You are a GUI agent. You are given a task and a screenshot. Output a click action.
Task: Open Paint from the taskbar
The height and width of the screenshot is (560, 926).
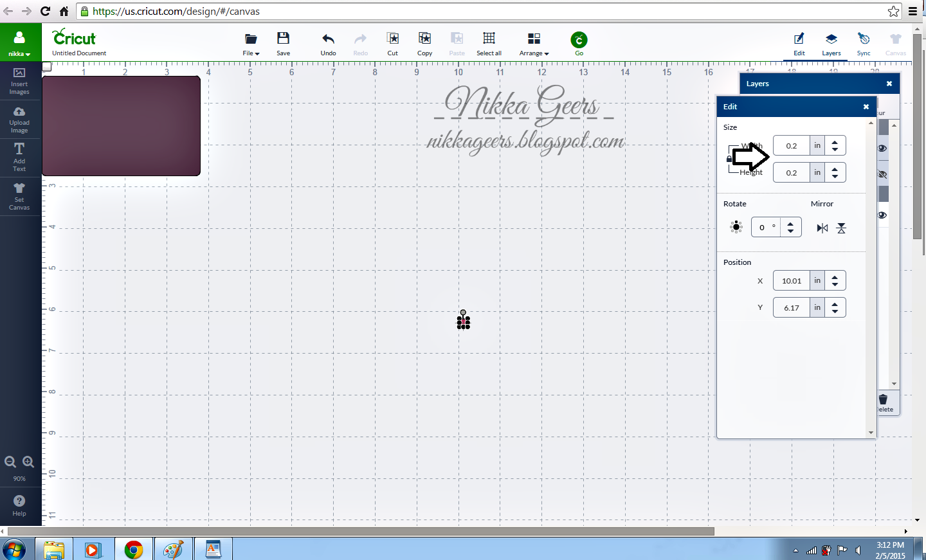174,550
